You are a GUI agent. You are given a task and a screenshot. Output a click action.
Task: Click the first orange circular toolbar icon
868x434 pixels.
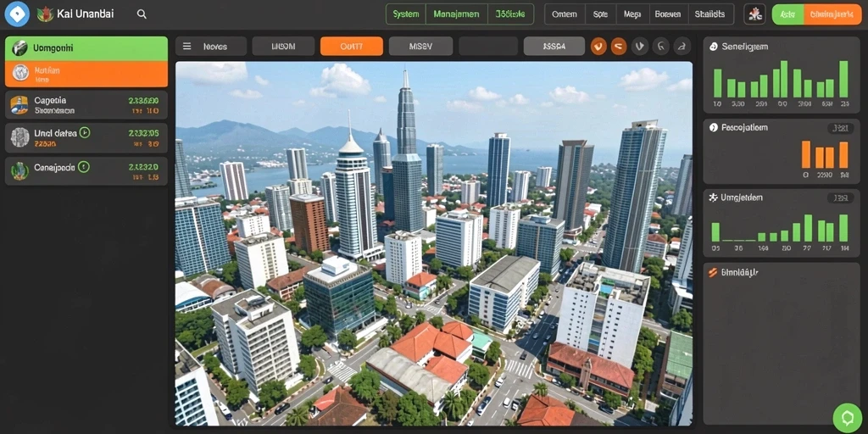pyautogui.click(x=598, y=47)
